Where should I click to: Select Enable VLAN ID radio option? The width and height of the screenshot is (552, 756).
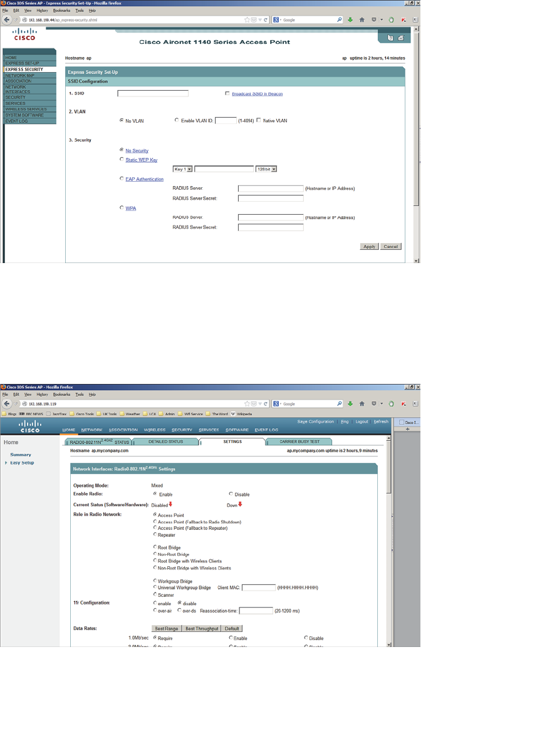(177, 120)
